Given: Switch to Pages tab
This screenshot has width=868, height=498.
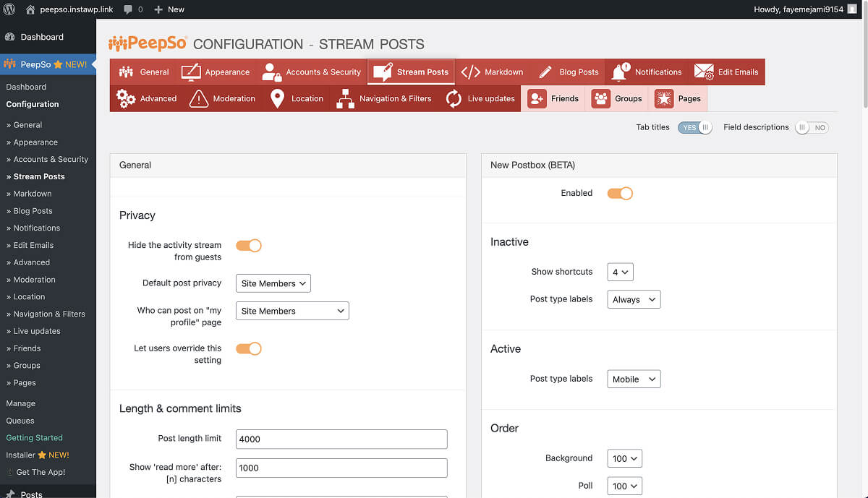Looking at the screenshot, I should pyautogui.click(x=678, y=98).
